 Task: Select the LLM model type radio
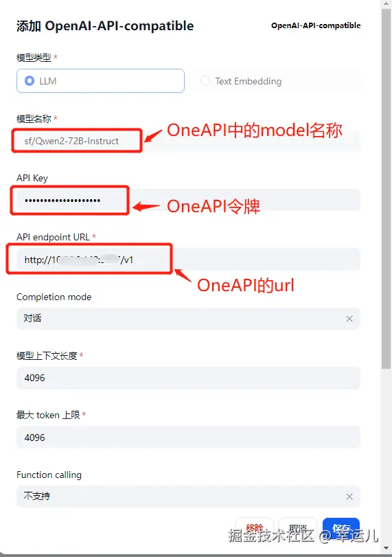click(100, 81)
